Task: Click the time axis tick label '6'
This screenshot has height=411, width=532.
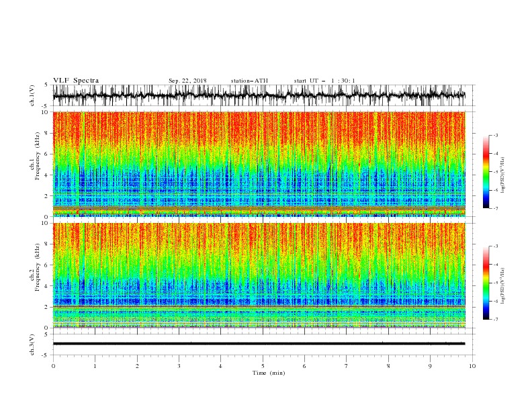Action: click(304, 366)
